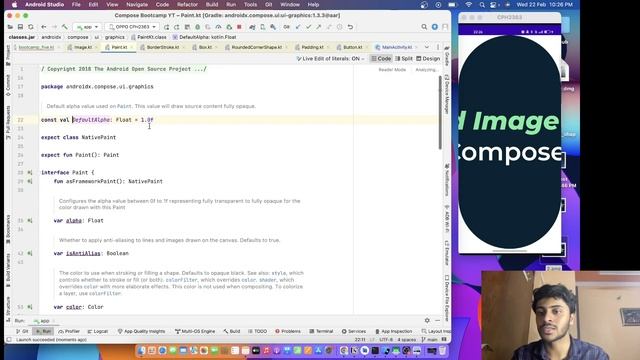Click the Save All toolbar icon
The width and height of the screenshot is (640, 360).
pyautogui.click(x=20, y=27)
